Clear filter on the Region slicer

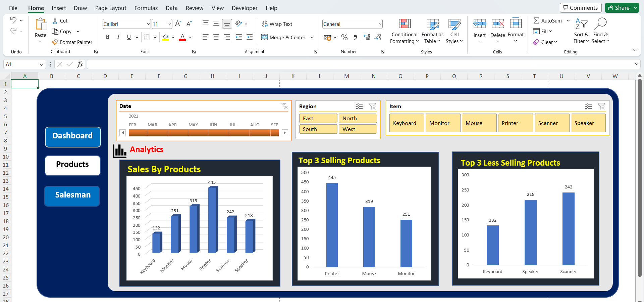click(x=372, y=106)
